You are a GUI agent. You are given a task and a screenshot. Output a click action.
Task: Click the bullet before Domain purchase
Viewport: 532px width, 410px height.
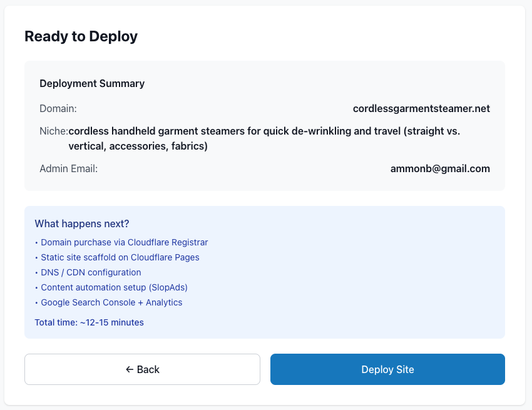click(x=36, y=243)
